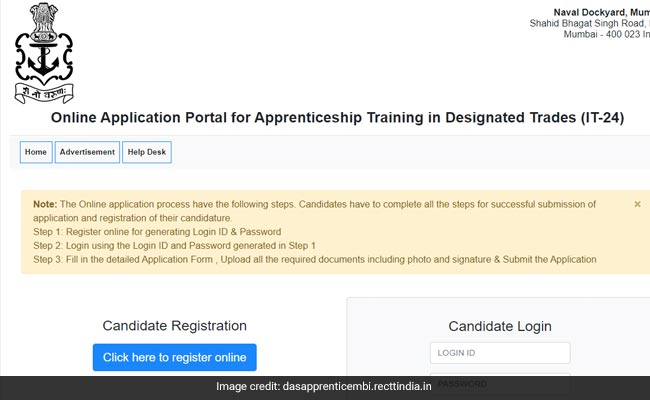The height and width of the screenshot is (400, 650).
Task: Click the Step 3 application form instruction
Action: click(314, 260)
